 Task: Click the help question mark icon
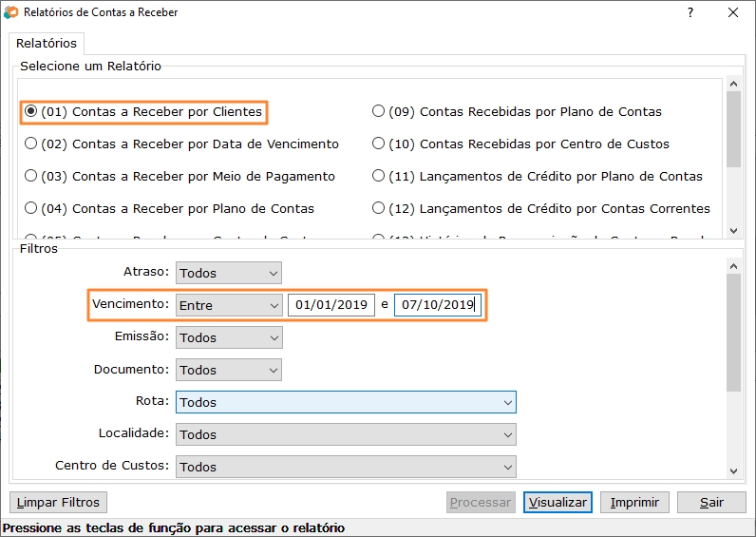(x=690, y=12)
